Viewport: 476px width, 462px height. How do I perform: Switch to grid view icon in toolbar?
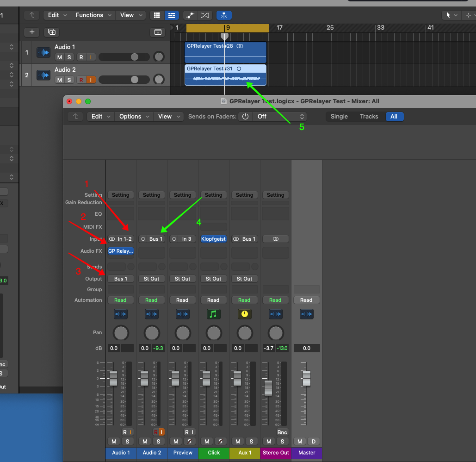pos(157,15)
